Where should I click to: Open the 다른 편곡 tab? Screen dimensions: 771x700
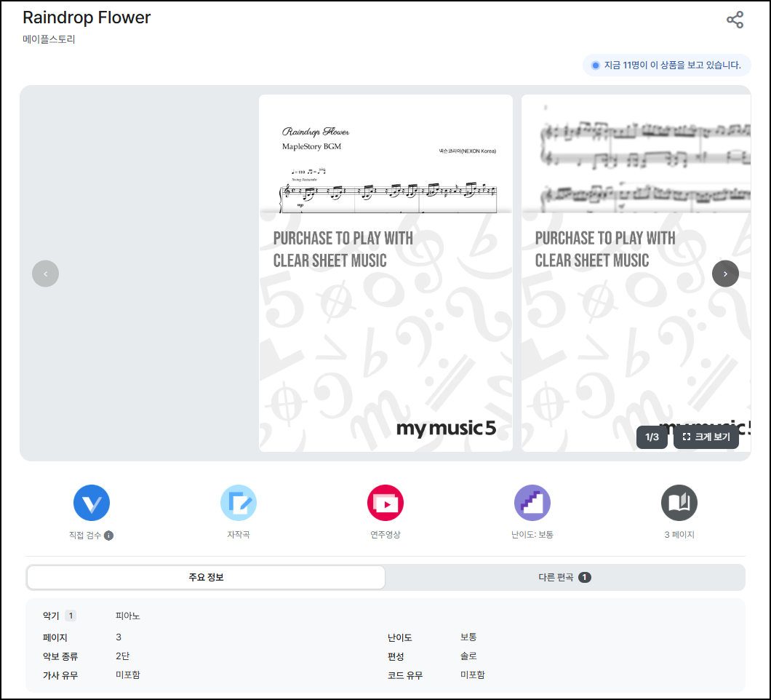(x=565, y=577)
